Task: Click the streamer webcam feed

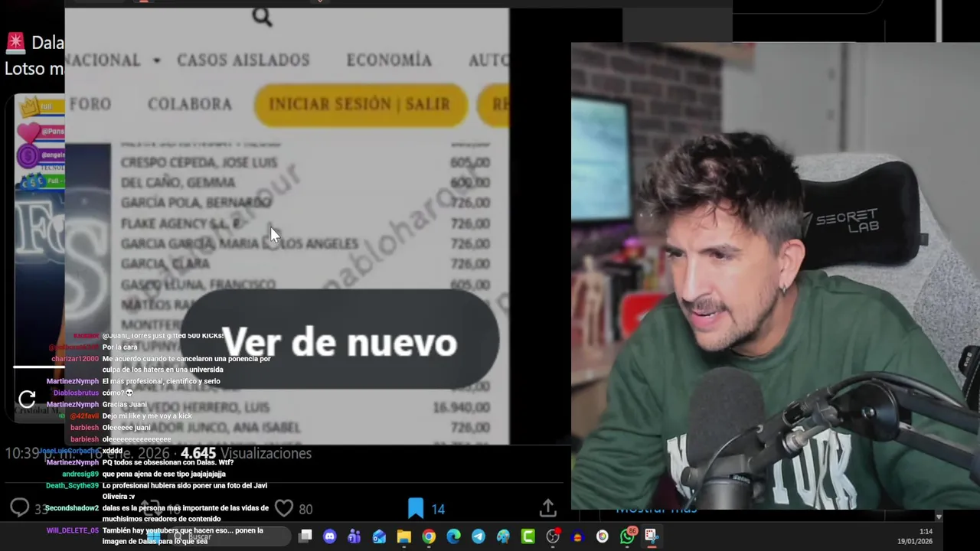Action: (775, 275)
